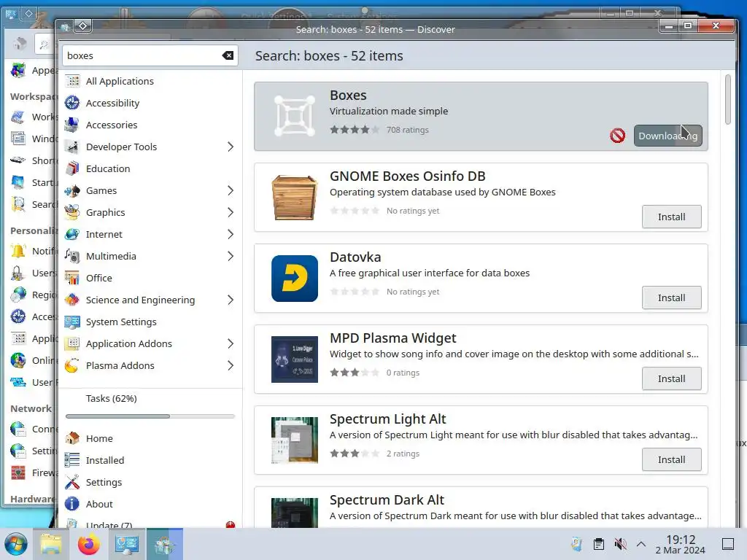Install GNOME Boxes Osinfo DB
The height and width of the screenshot is (560, 747).
point(672,217)
